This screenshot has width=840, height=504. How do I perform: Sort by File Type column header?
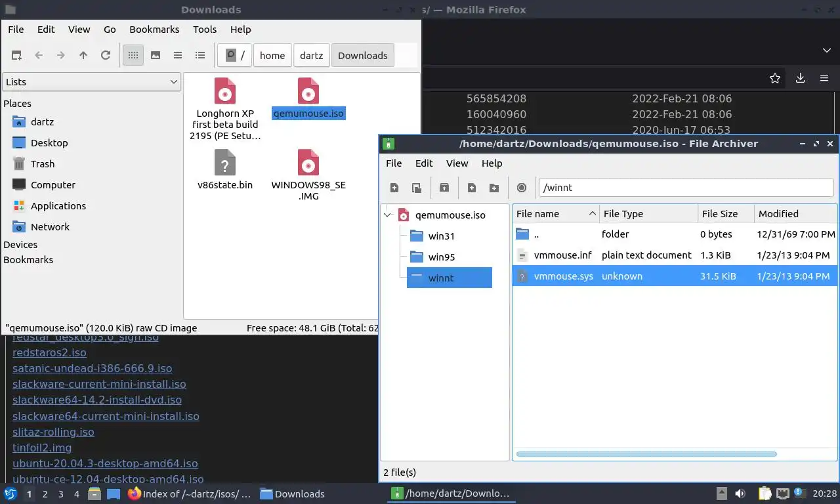tap(649, 214)
